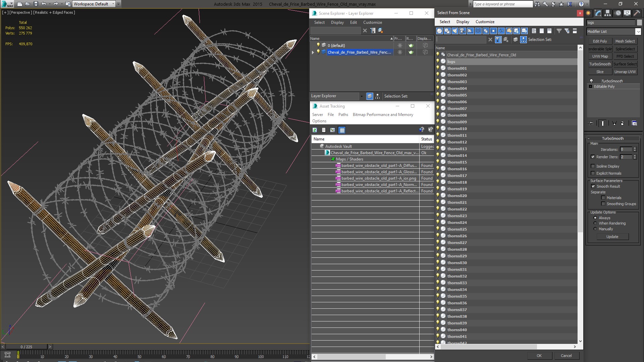Click binoculars search icon in title bar
Screen dimensions: 644x362
pyautogui.click(x=537, y=4)
